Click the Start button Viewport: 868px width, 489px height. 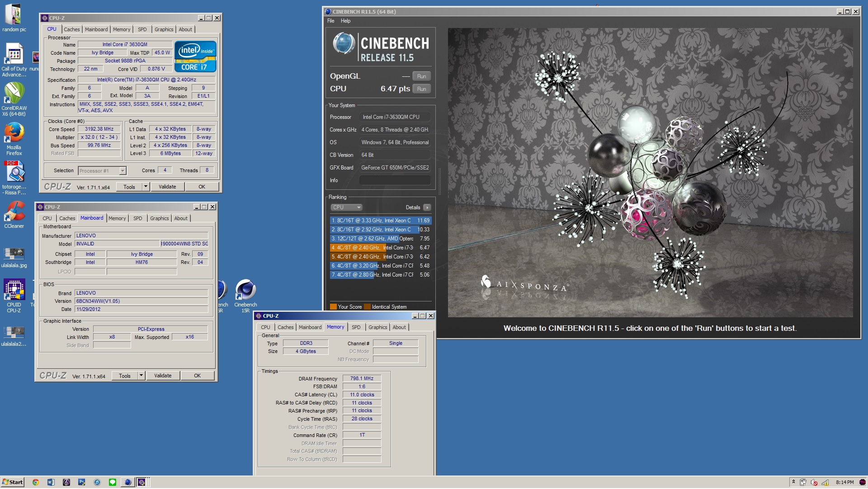[12, 483]
